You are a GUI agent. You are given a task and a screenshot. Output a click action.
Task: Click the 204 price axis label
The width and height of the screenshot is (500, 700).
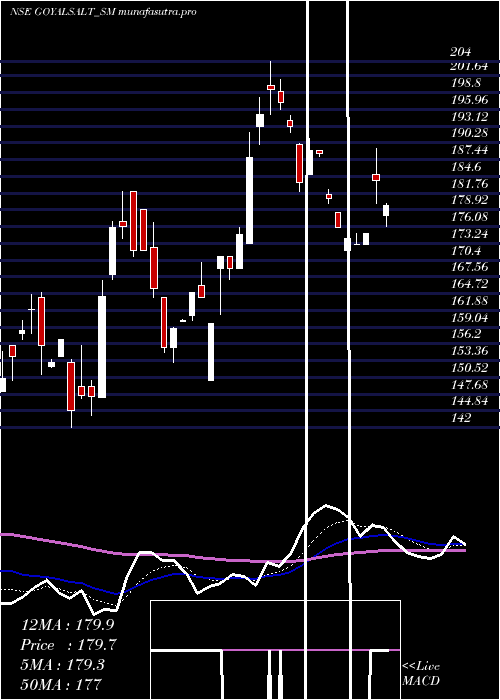460,52
